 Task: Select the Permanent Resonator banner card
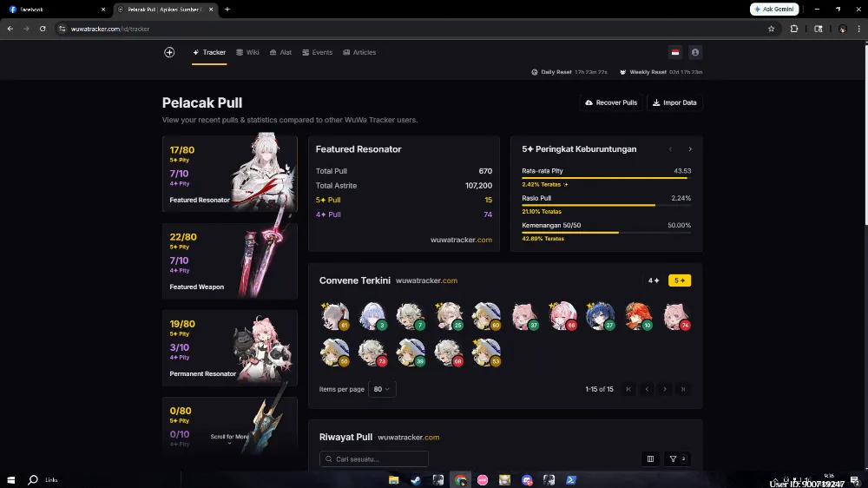tap(230, 348)
